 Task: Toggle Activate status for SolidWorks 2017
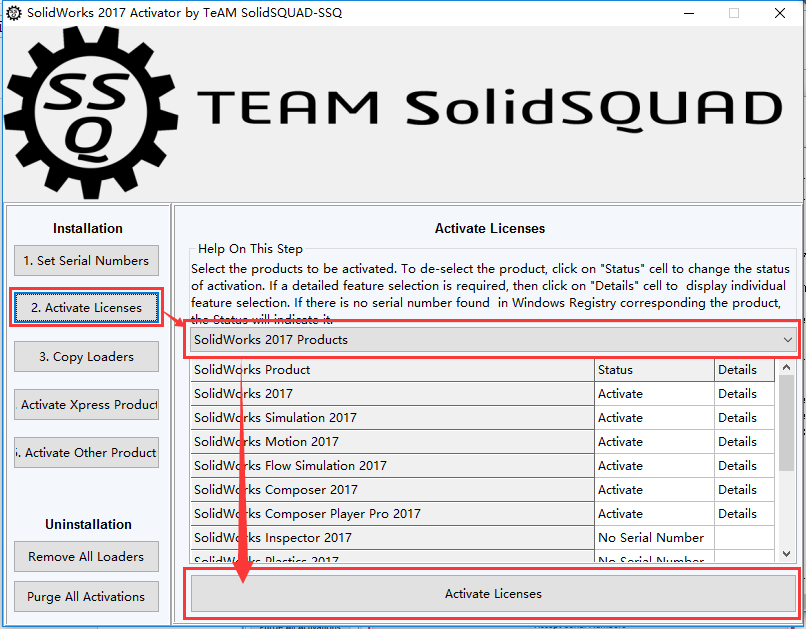pos(654,394)
